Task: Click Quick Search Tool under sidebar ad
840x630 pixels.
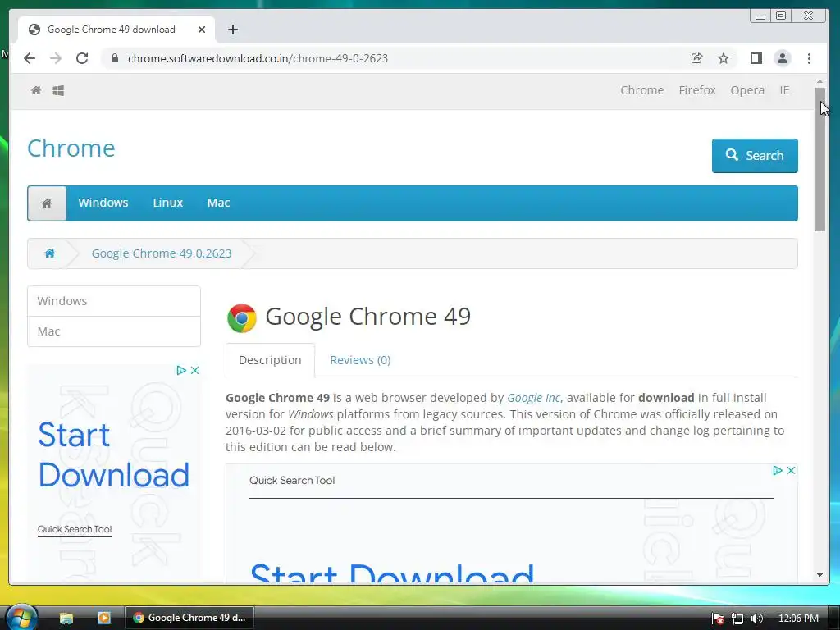Action: [75, 529]
